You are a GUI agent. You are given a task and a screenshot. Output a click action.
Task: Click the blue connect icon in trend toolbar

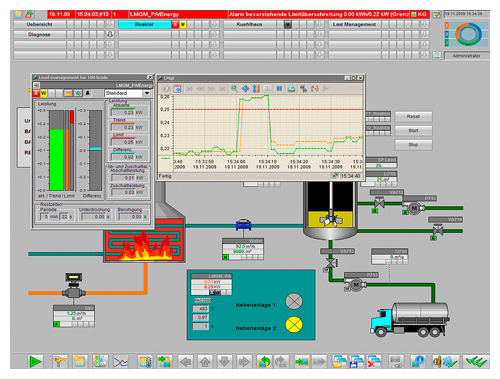pos(303,89)
